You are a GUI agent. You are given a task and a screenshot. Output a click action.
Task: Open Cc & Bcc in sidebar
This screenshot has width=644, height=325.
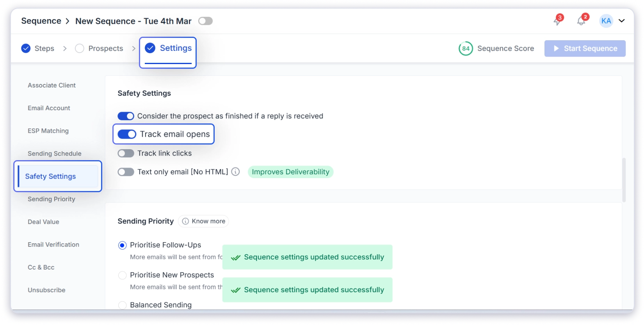coord(41,268)
